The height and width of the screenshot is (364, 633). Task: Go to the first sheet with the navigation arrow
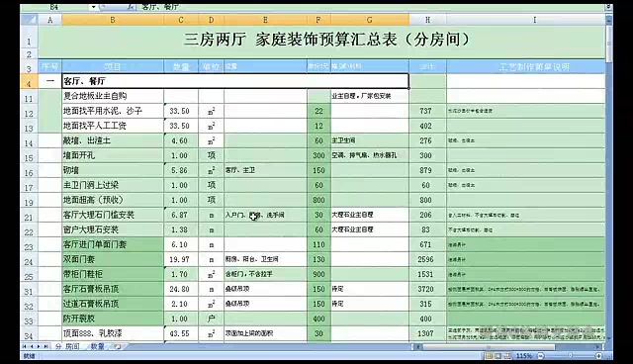pyautogui.click(x=24, y=346)
